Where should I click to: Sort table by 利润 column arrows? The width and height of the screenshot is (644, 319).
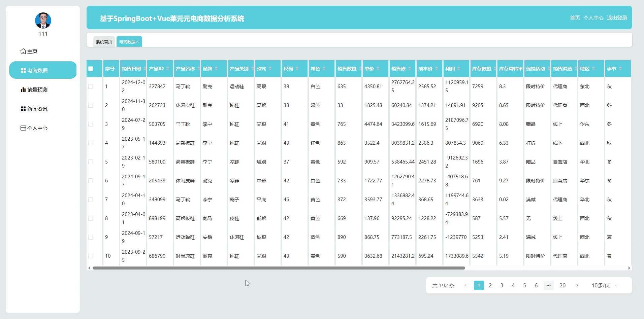pos(459,69)
